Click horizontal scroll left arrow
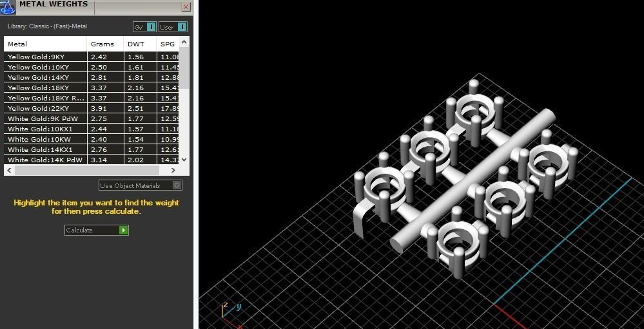Screen dimensions: 644x329 coord(10,170)
